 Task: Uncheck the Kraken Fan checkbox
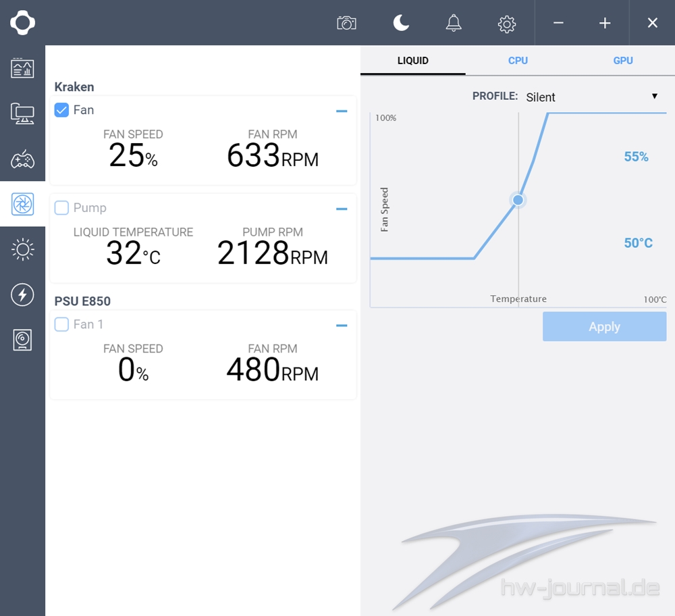[61, 110]
